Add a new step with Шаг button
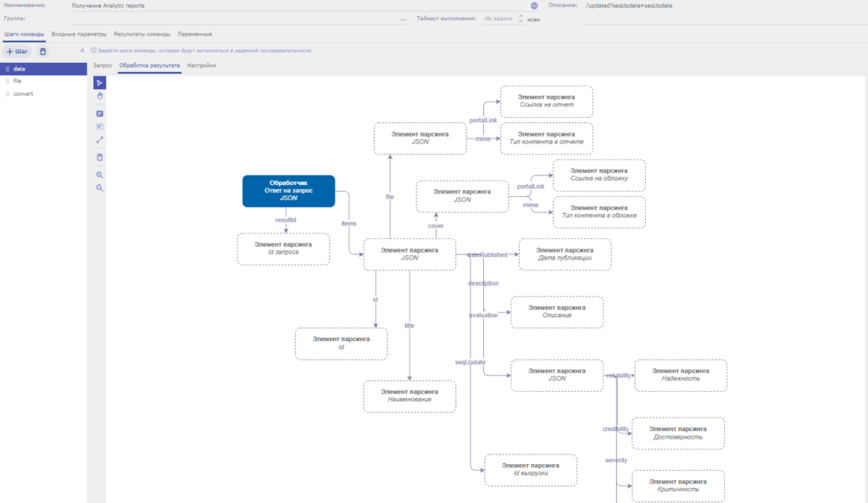 pos(18,52)
